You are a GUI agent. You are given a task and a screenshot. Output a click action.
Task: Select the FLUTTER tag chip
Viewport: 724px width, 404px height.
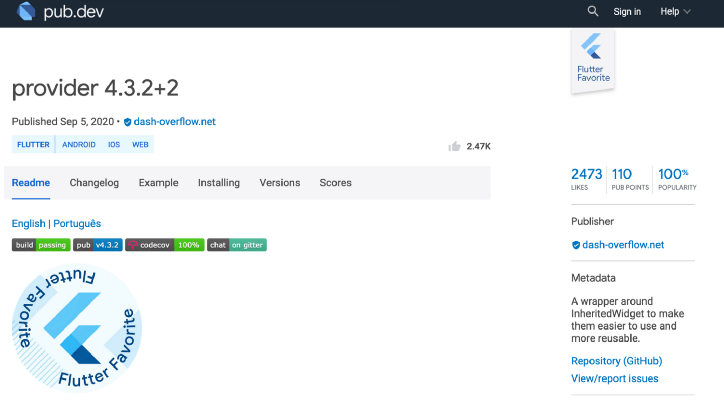point(33,145)
